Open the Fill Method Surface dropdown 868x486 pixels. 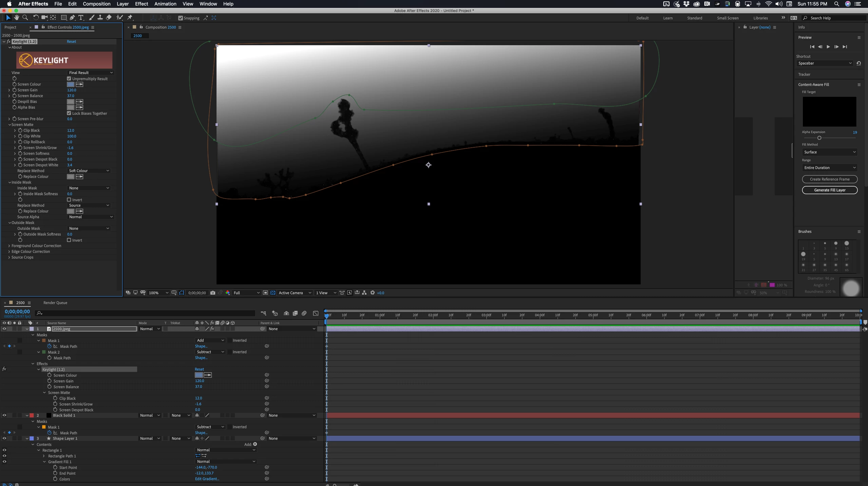829,152
